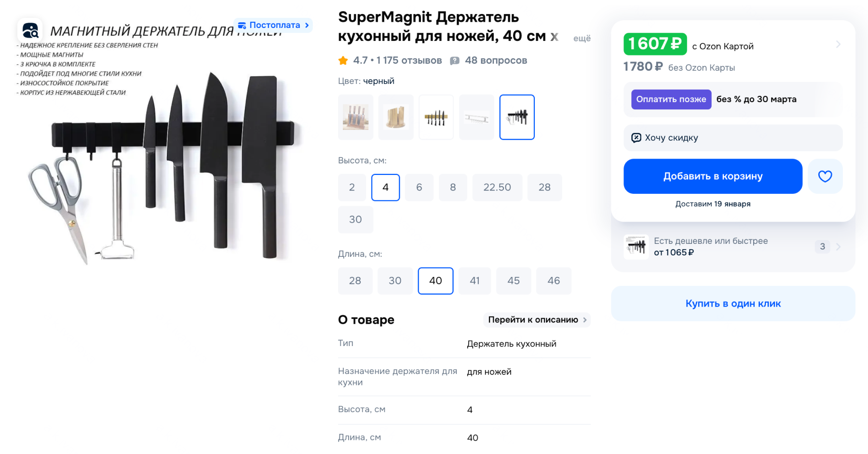Click the card icon inside the Постоплата badge
Viewport: 868px width, 454px height.
pos(243,25)
